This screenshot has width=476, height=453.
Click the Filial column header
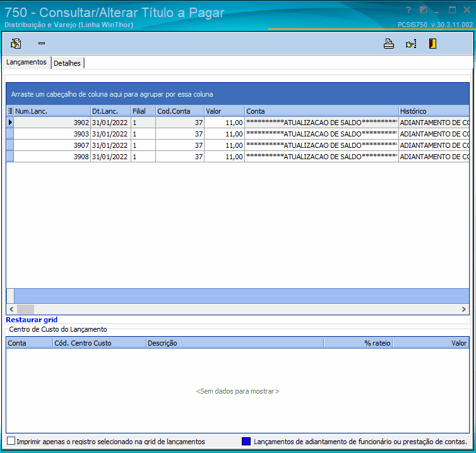pos(143,111)
